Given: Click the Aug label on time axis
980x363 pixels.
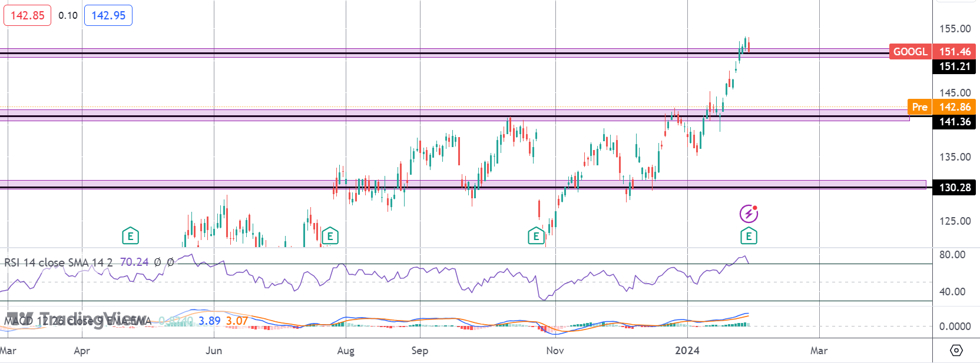Looking at the screenshot, I should tap(346, 351).
